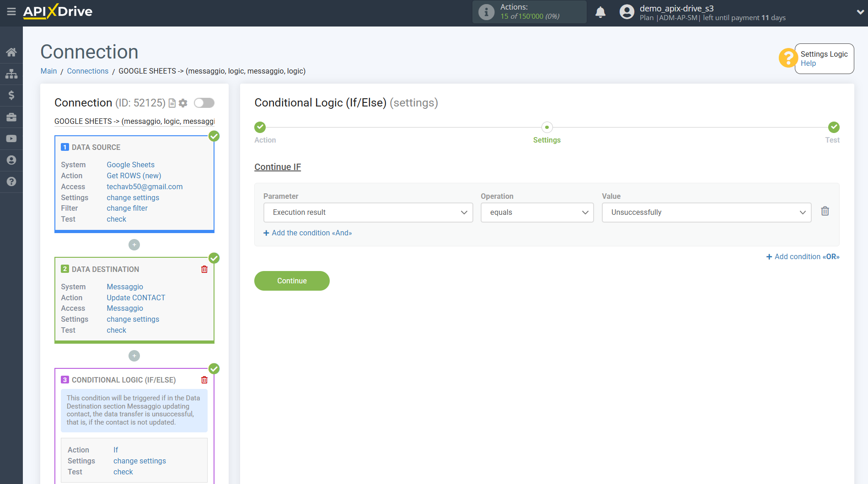This screenshot has width=868, height=484.
Task: Add condition «OR»
Action: tap(803, 257)
